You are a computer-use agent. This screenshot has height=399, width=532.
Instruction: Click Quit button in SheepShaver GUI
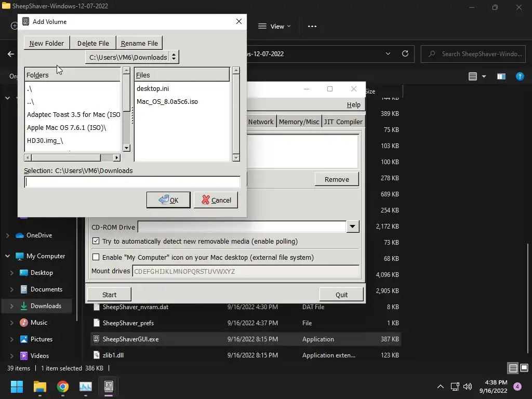pos(341,295)
